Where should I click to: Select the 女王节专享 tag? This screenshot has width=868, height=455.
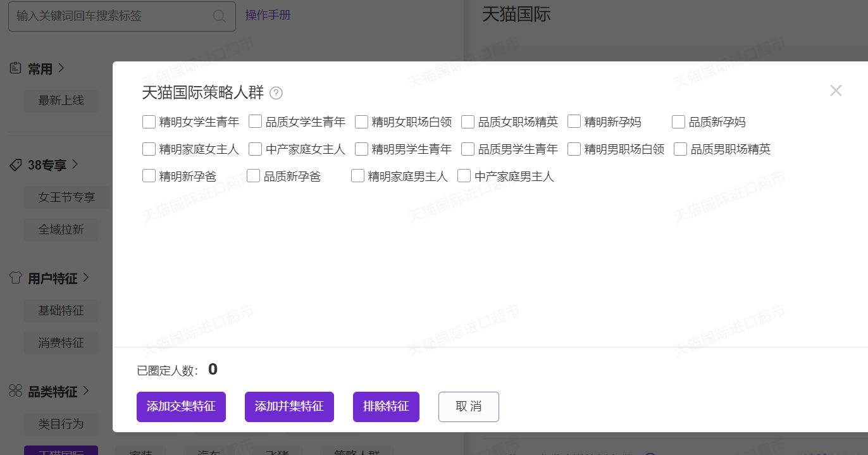(x=67, y=197)
